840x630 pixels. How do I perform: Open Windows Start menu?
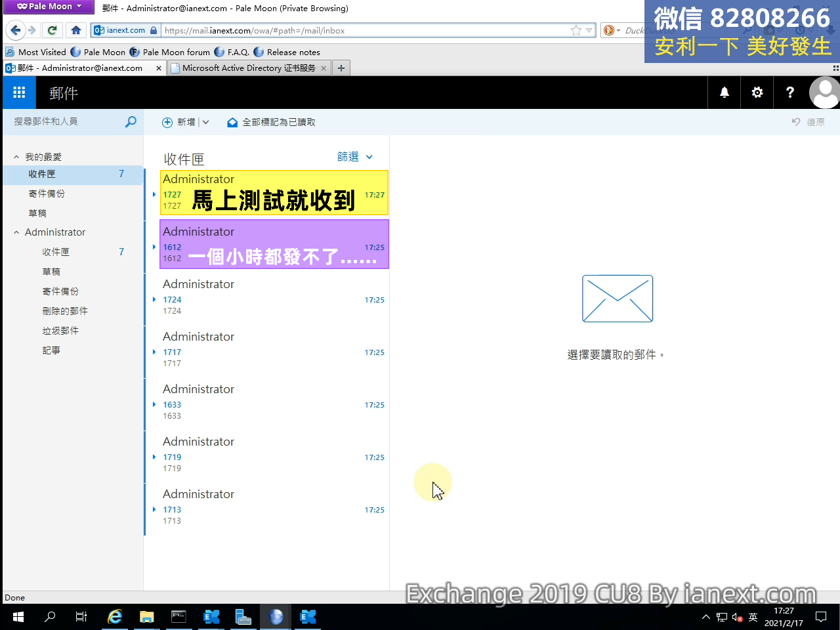click(18, 617)
